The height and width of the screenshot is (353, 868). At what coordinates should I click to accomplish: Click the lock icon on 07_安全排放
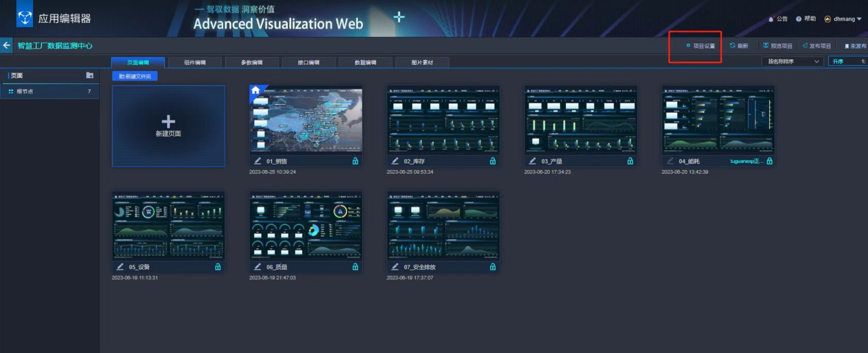493,267
